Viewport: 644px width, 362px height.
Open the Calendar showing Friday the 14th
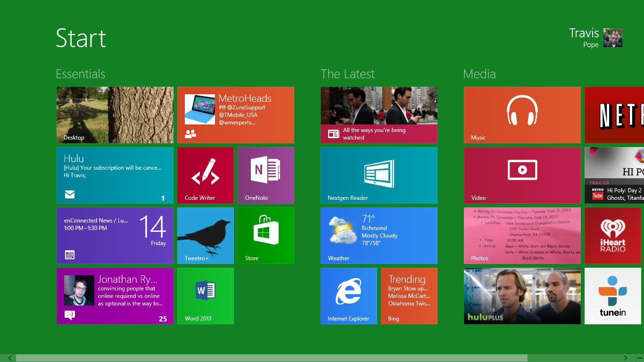click(x=115, y=235)
